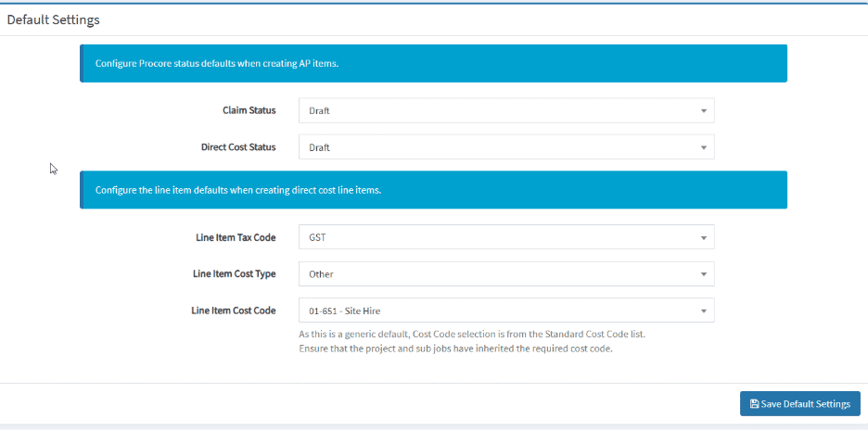Image resolution: width=868 pixels, height=431 pixels.
Task: Click the arrow beside 01-651 - Site Hire
Action: 704,311
